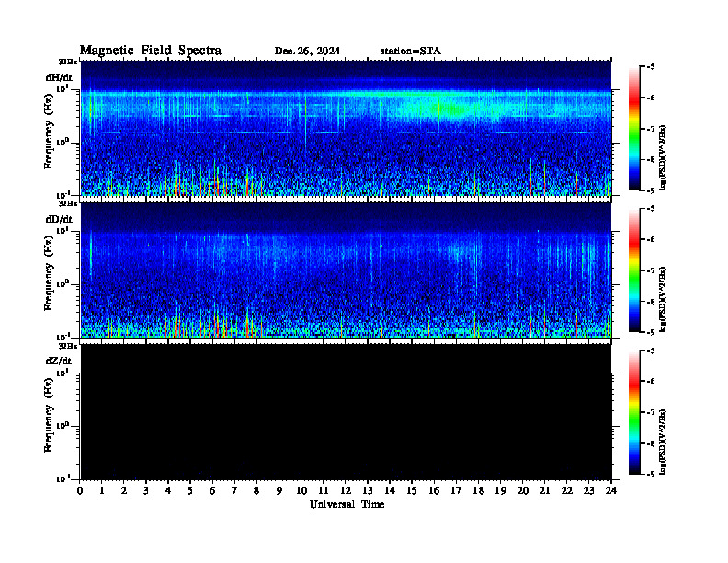Click hour 5 on the time axis

pyautogui.click(x=190, y=491)
